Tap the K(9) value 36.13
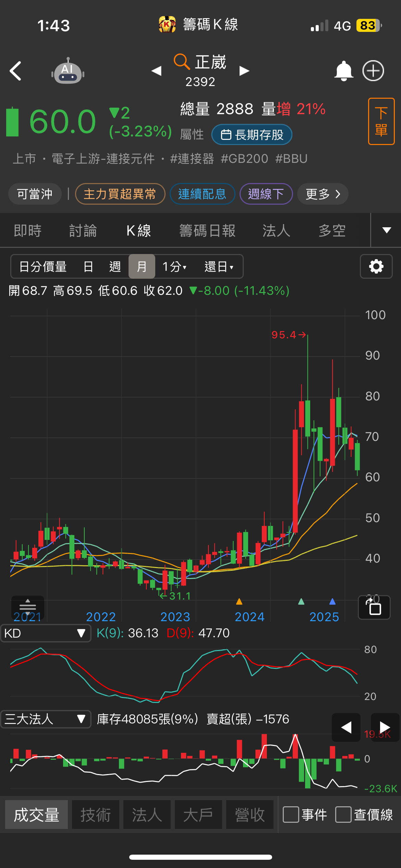 143,633
